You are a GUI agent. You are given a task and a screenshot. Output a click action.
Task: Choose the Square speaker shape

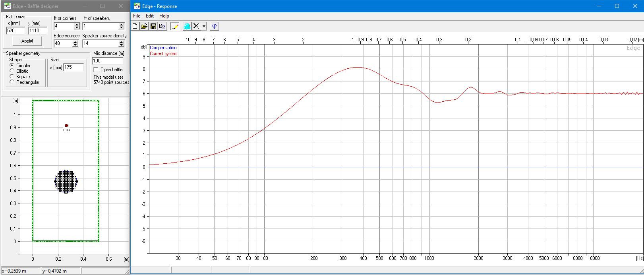pos(12,76)
